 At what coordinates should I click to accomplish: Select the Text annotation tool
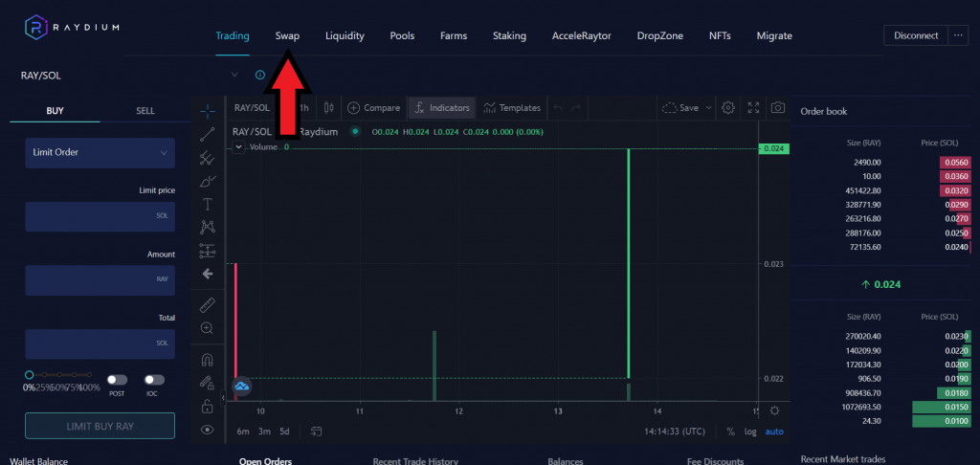[208, 204]
